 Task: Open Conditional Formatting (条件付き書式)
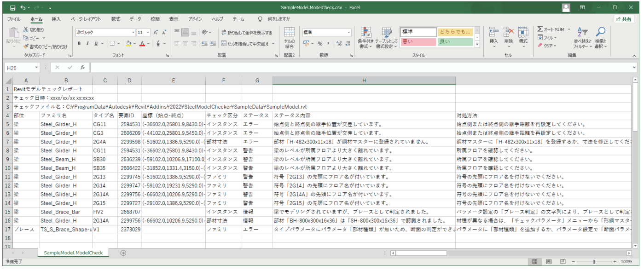pyautogui.click(x=365, y=38)
